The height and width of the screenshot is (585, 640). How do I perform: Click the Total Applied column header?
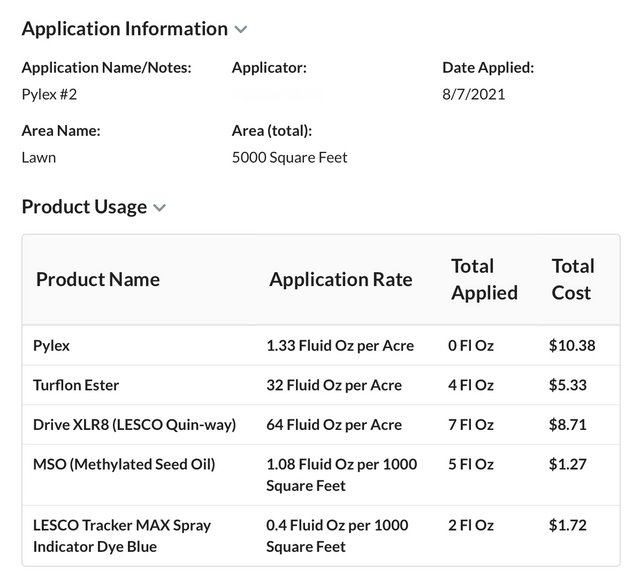484,279
